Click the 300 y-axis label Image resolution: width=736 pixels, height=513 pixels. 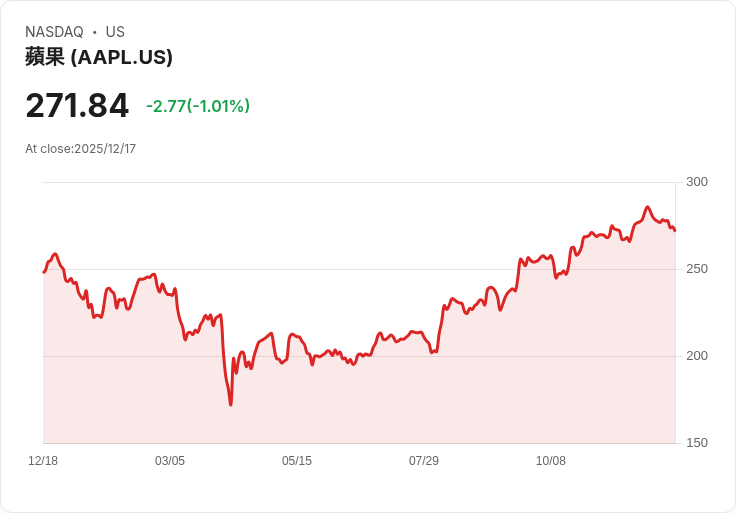tap(697, 182)
